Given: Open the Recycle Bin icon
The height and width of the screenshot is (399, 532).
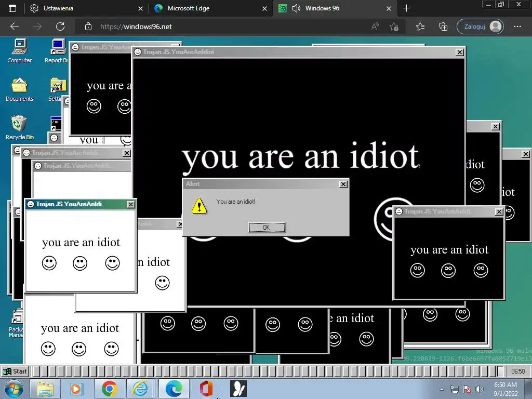Looking at the screenshot, I should 20,128.
